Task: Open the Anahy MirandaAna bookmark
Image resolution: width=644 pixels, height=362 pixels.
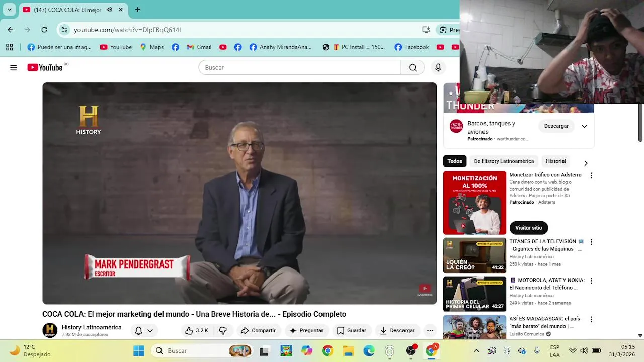Action: click(x=280, y=47)
